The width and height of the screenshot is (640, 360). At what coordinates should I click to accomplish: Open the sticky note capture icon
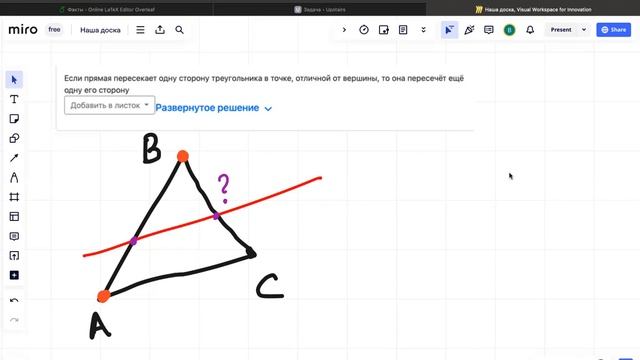point(384,30)
